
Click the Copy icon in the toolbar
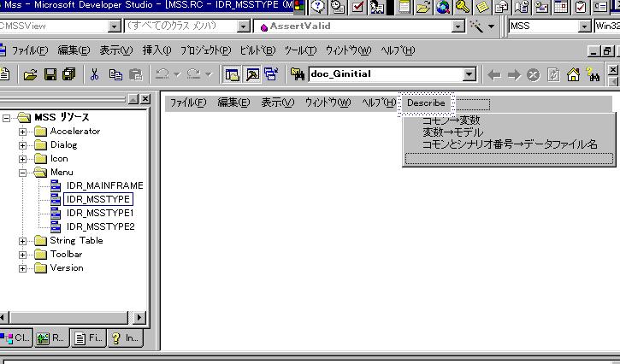[115, 74]
